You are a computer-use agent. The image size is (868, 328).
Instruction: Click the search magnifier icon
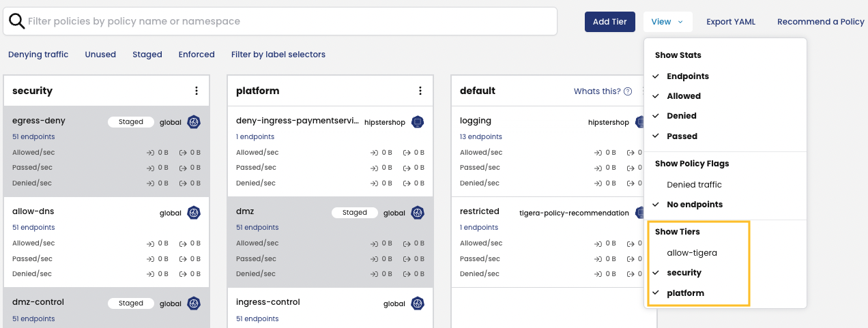16,22
